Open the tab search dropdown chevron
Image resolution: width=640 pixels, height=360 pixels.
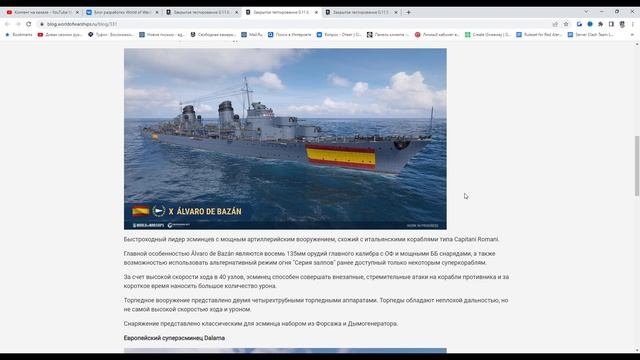click(x=586, y=11)
